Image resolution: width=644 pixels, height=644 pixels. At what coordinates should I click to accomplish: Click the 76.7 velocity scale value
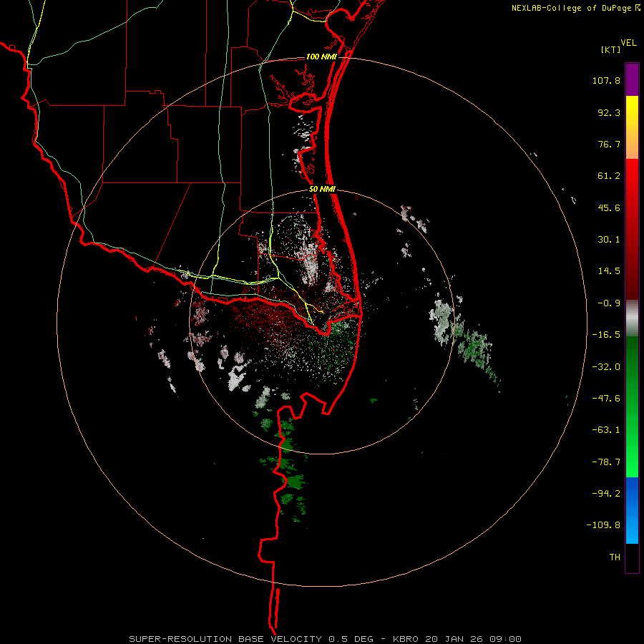(609, 144)
